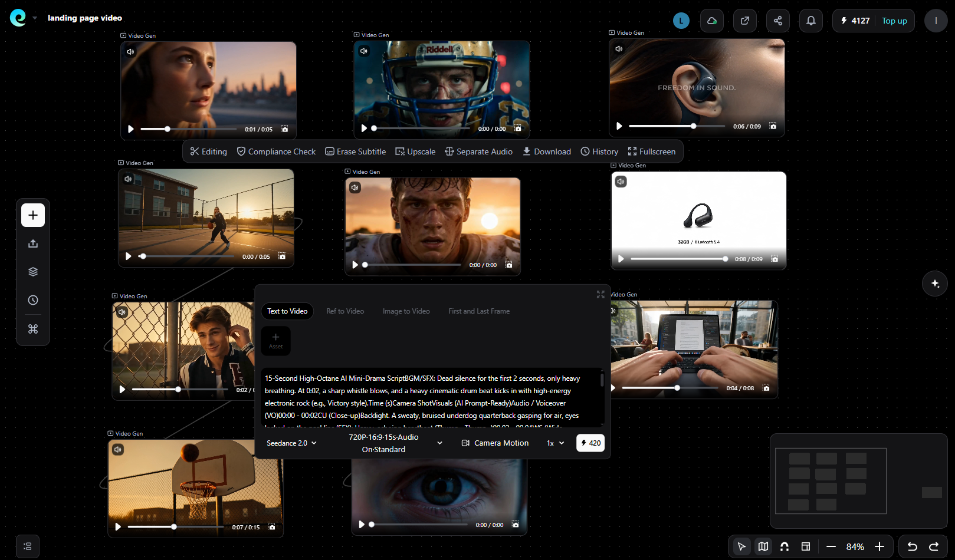
Task: Click the cloud sync icon in top bar
Action: 712,21
